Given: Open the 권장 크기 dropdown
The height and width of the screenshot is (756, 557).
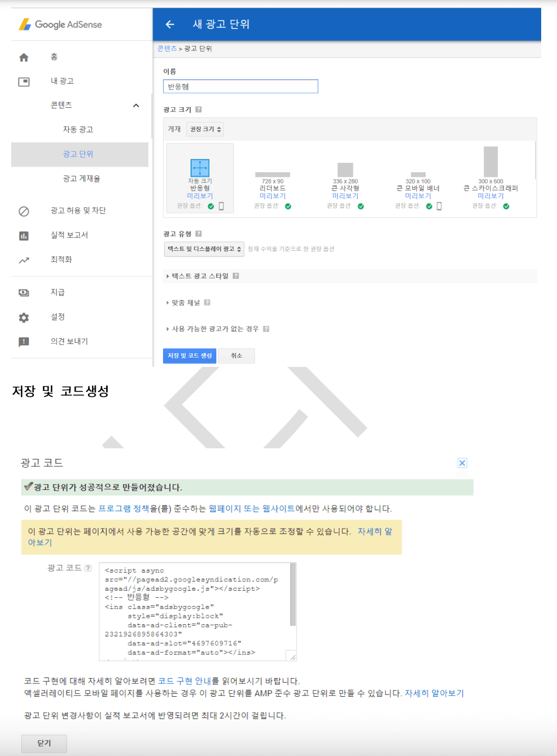Looking at the screenshot, I should (205, 129).
